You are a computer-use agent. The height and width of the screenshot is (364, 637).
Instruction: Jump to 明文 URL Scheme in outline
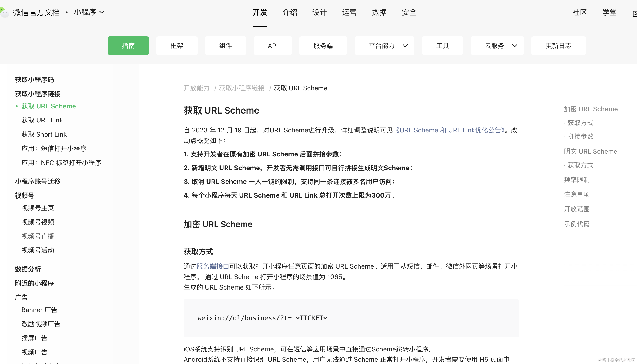click(590, 151)
